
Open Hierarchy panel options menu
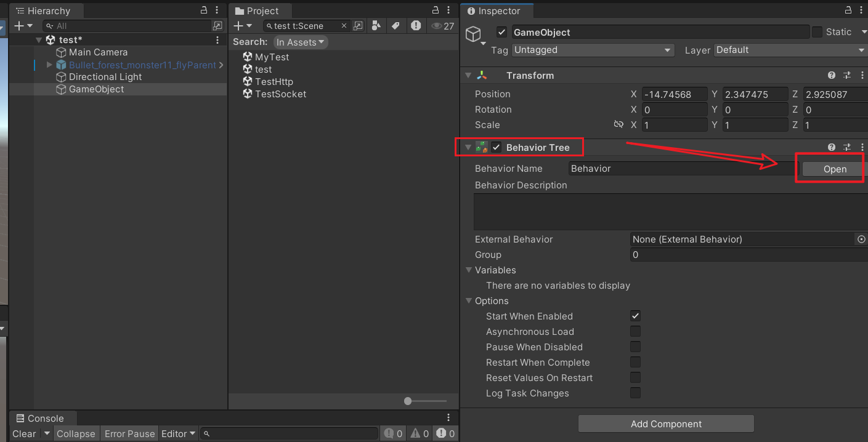pos(217,10)
